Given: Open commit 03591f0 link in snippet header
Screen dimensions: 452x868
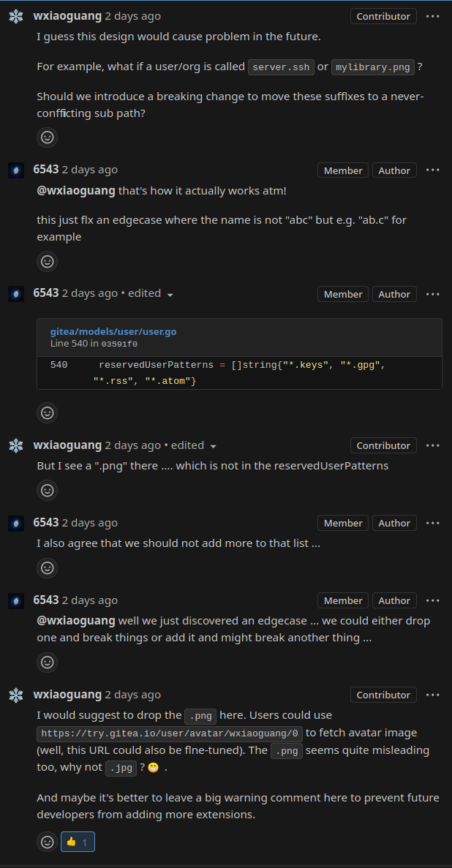Looking at the screenshot, I should tap(119, 344).
